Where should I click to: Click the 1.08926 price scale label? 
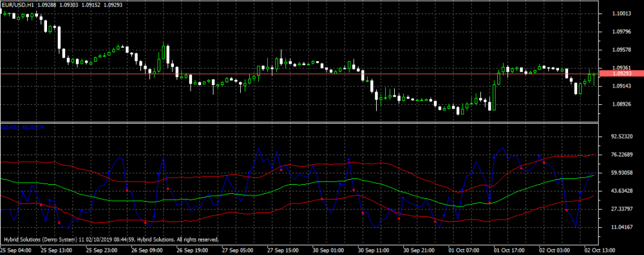point(621,104)
